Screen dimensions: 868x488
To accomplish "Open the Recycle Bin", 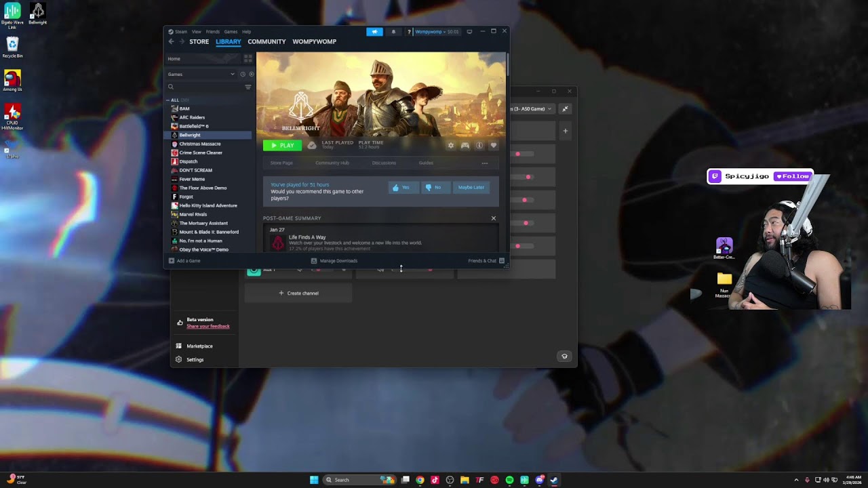I will [x=12, y=48].
